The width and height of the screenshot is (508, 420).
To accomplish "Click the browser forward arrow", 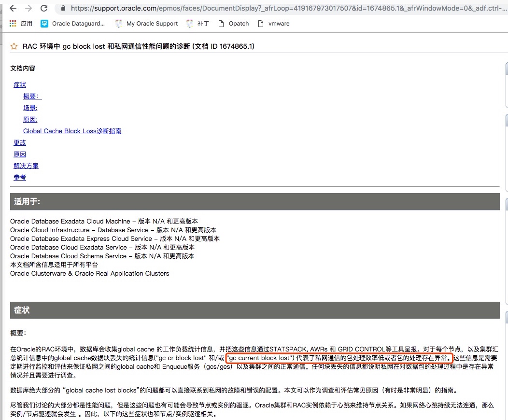I will [x=28, y=8].
